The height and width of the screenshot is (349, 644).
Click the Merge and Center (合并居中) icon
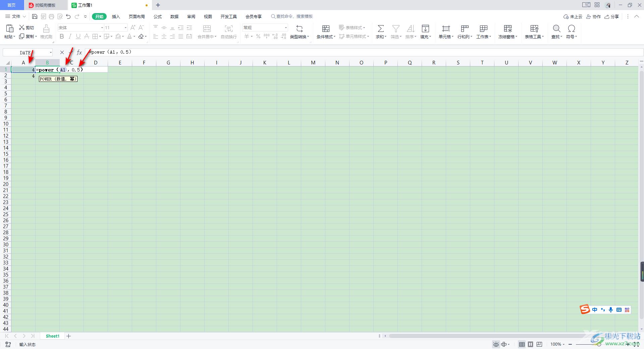[x=207, y=29]
